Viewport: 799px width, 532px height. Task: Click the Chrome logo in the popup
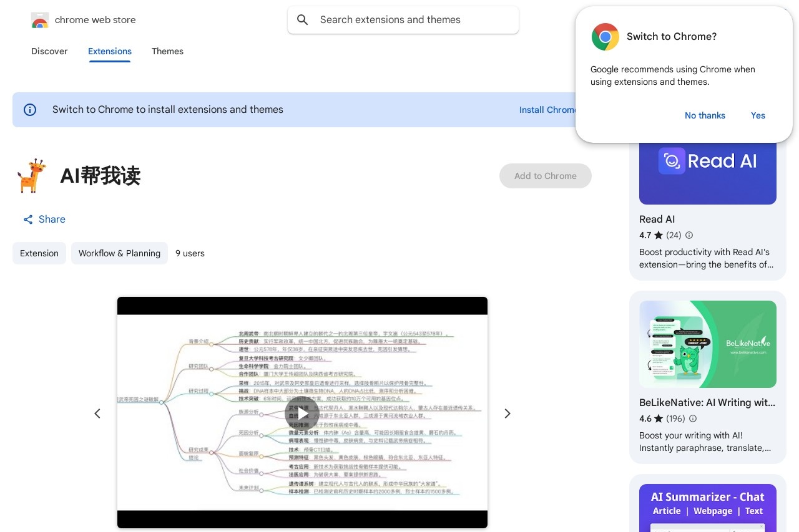605,37
